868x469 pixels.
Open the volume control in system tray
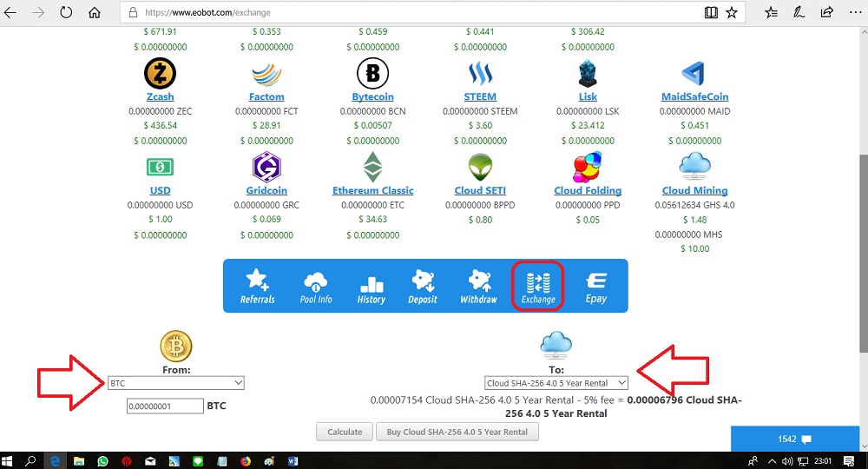(786, 460)
